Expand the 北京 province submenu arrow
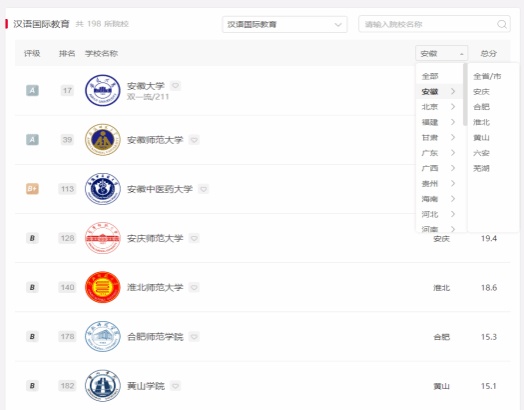This screenshot has height=410, width=524. pos(453,107)
